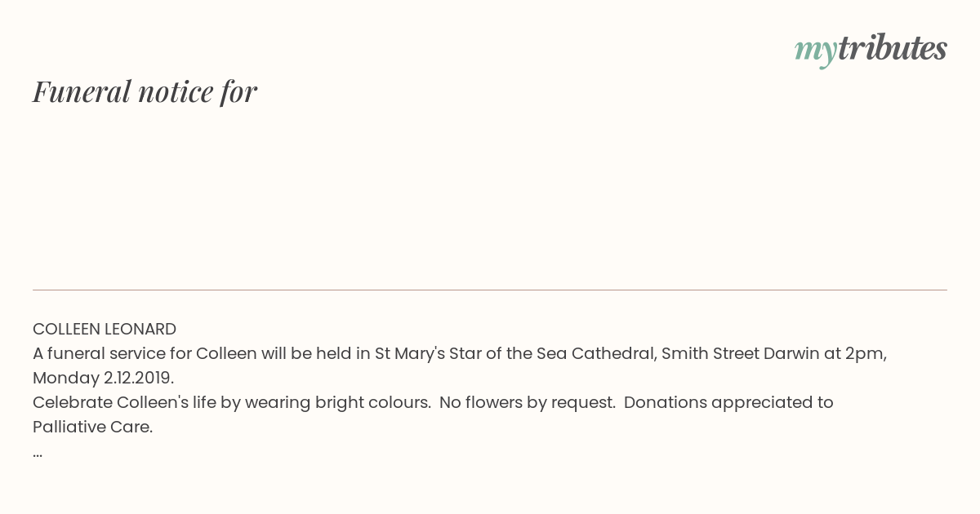
Task: Click "No flowers by request" text
Action: tap(527, 403)
